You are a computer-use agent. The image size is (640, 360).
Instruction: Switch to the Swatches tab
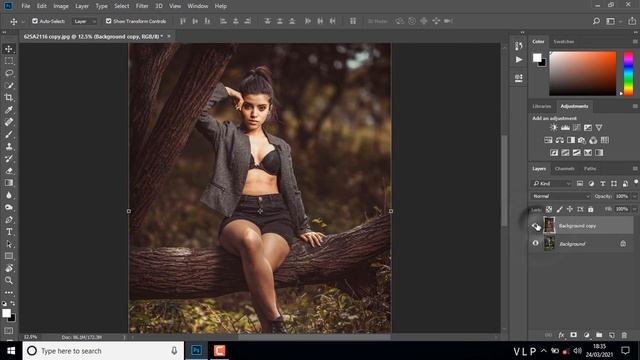click(x=564, y=42)
